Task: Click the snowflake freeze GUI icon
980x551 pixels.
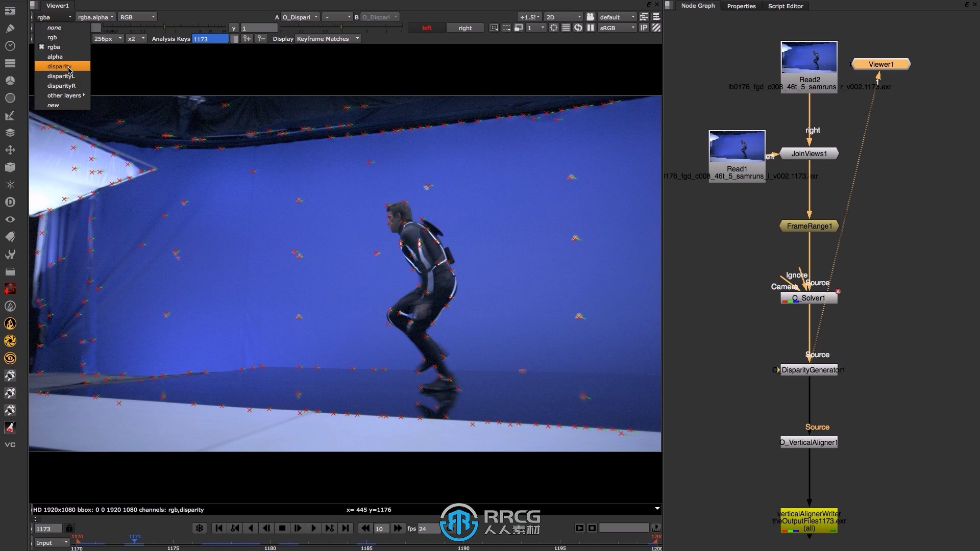Action: [x=200, y=528]
